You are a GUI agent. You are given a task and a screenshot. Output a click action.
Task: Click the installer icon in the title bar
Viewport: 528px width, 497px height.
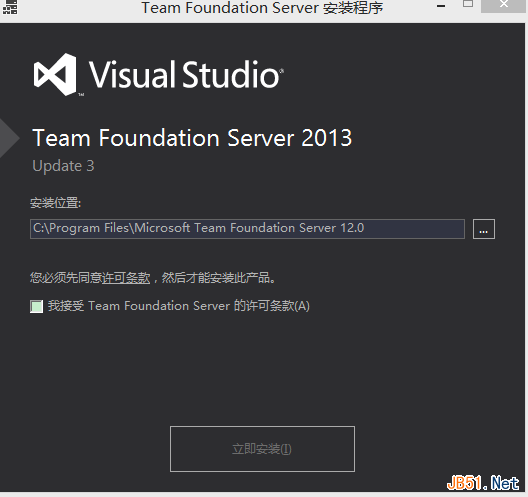coord(10,7)
